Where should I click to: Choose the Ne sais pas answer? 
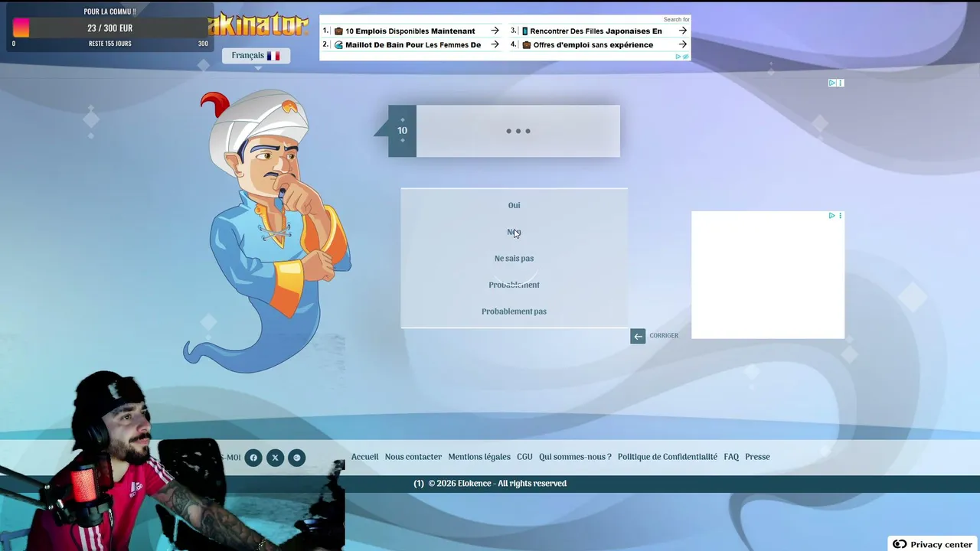(x=514, y=259)
